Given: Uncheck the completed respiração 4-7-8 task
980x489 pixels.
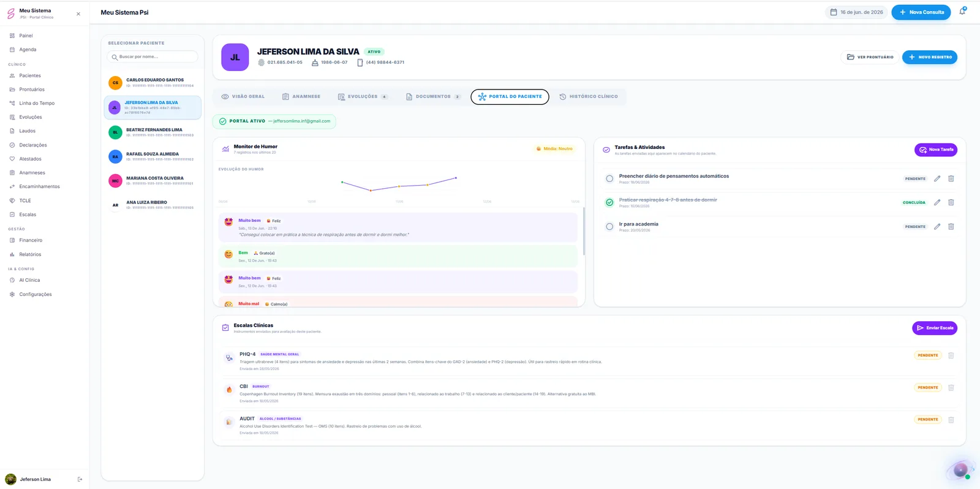Looking at the screenshot, I should pos(609,202).
